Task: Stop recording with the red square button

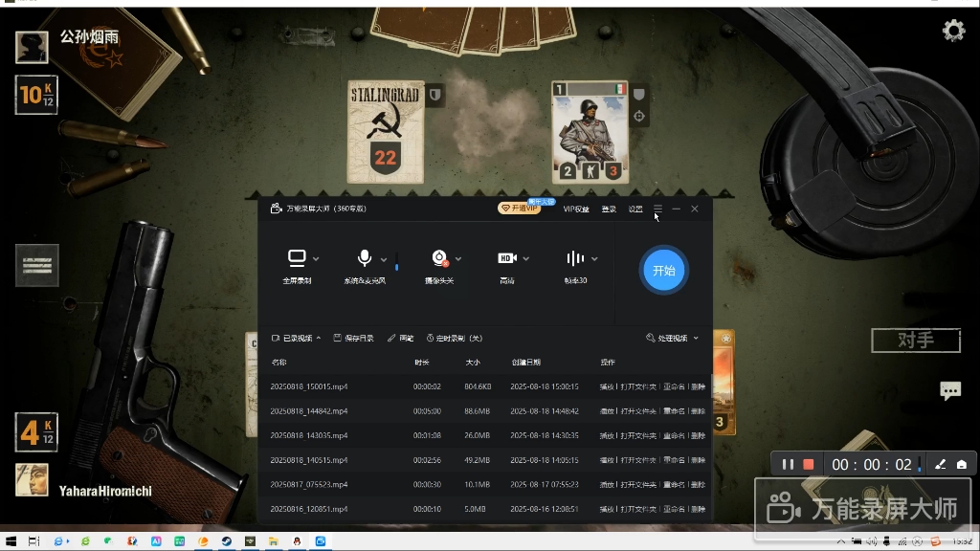Action: click(x=808, y=464)
